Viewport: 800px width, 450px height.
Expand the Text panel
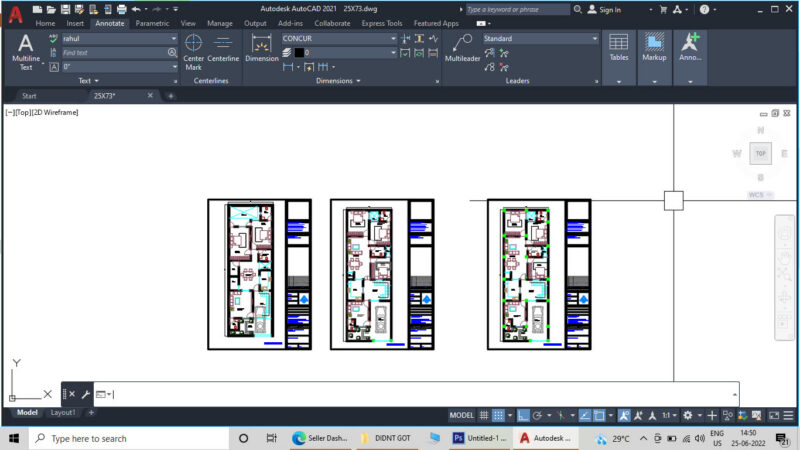coord(88,81)
